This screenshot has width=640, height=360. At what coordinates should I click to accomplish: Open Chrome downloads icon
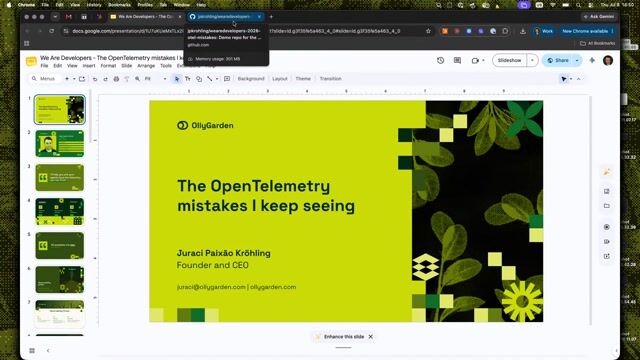tap(522, 31)
